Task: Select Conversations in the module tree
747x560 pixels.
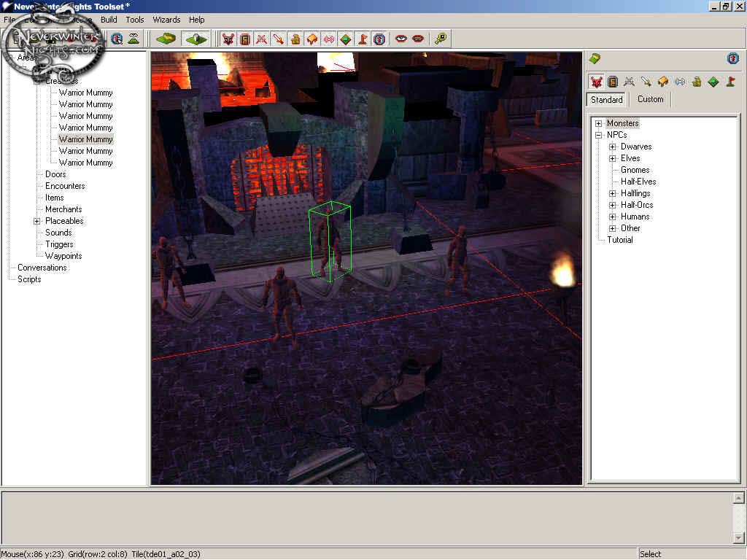Action: pos(42,268)
